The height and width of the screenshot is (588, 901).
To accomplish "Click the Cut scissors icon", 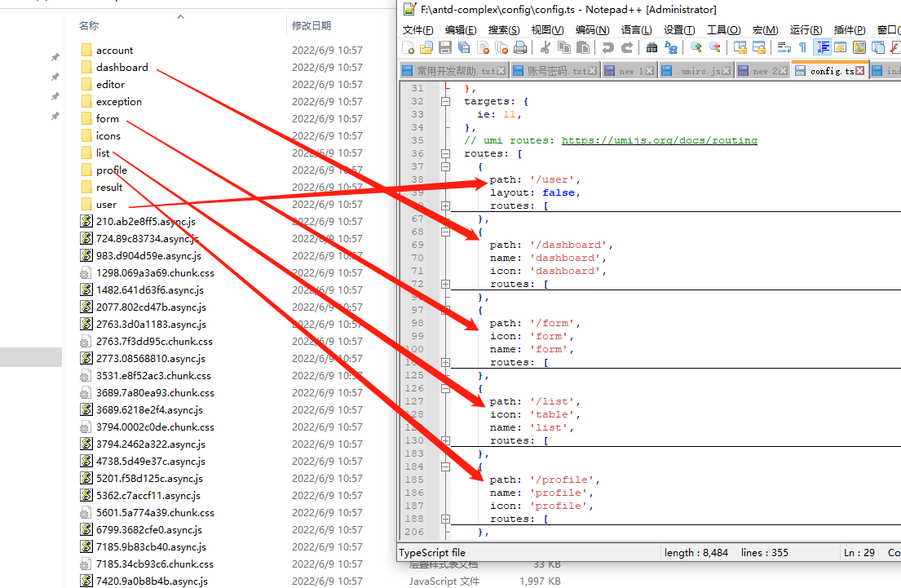I will 545,47.
